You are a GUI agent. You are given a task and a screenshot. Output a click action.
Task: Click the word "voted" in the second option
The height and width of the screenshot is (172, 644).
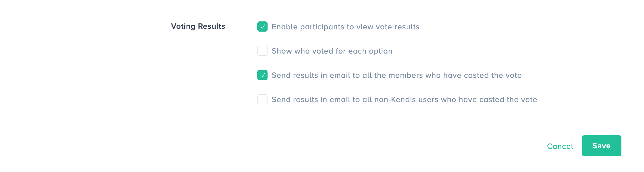(323, 51)
